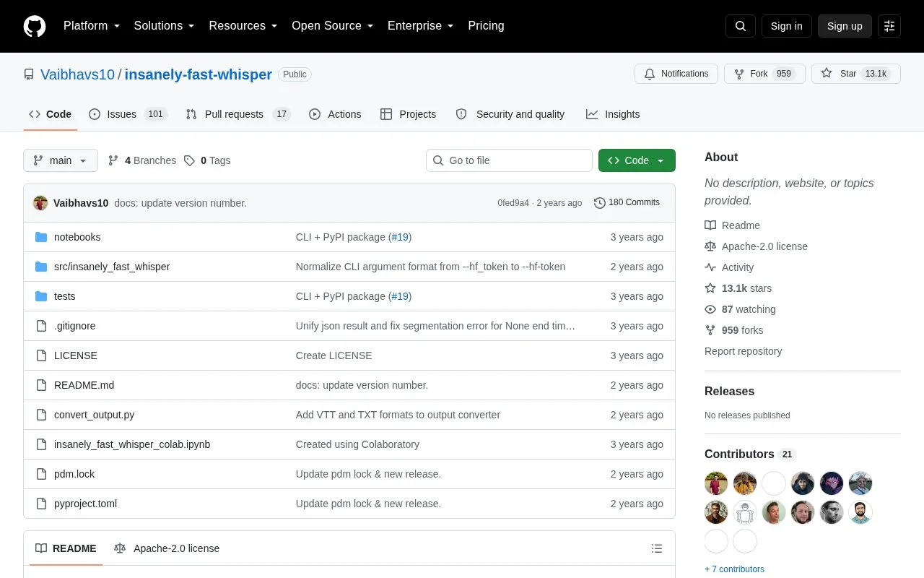
Task: Switch to the Projects tab
Action: tap(408, 114)
